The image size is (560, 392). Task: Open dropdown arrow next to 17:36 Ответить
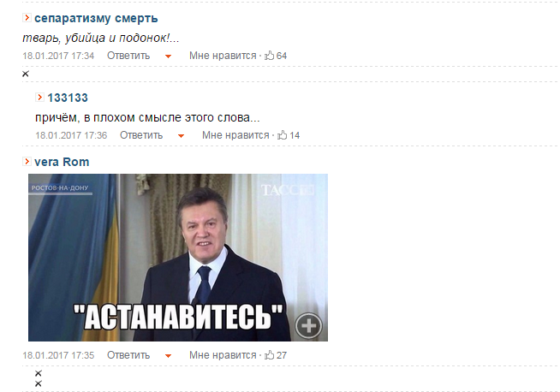pyautogui.click(x=181, y=136)
